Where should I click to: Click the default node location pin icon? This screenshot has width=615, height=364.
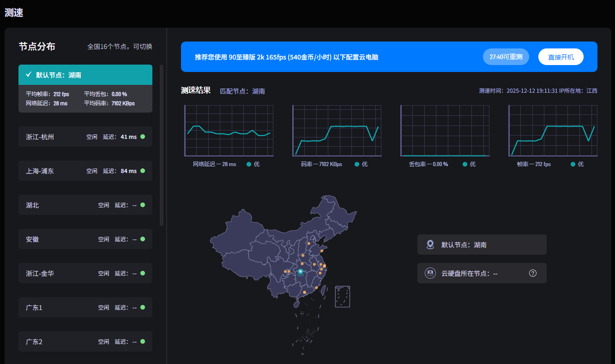430,245
